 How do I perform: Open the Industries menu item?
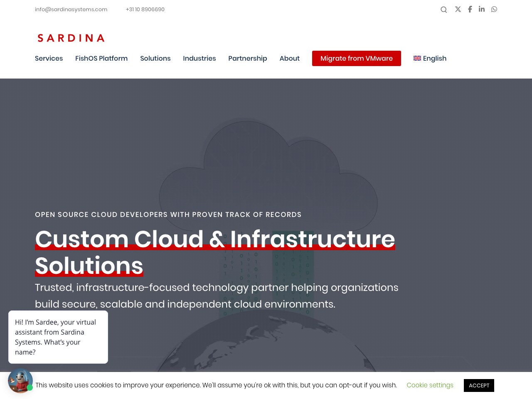199,58
